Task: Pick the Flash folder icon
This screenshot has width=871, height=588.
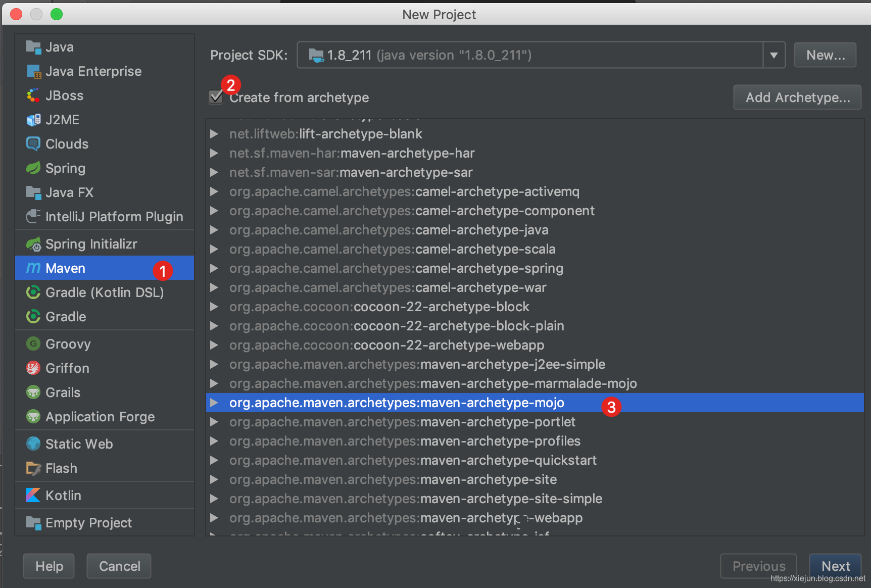Action: 33,468
